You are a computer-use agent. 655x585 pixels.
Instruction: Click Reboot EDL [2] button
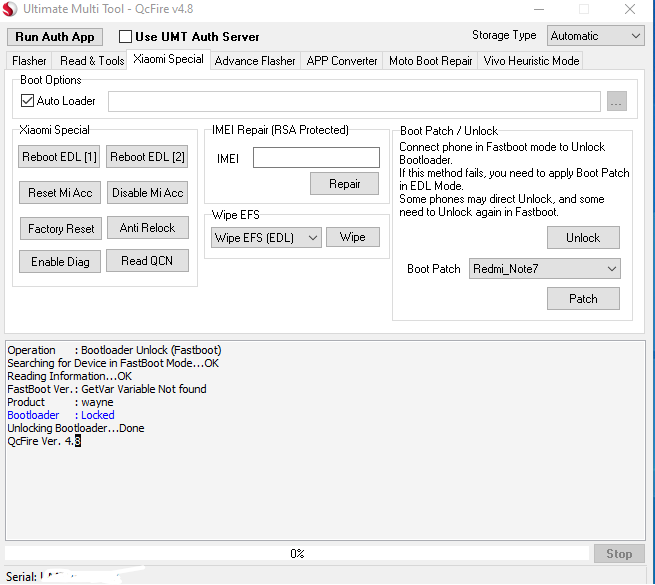147,157
